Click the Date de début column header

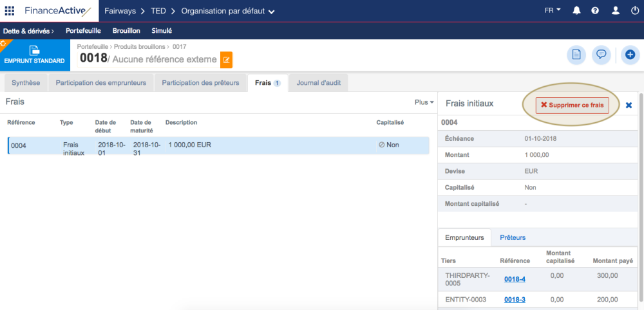pos(106,126)
